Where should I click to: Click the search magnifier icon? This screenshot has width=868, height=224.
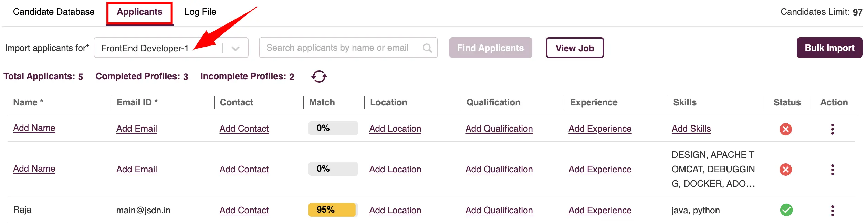click(427, 48)
